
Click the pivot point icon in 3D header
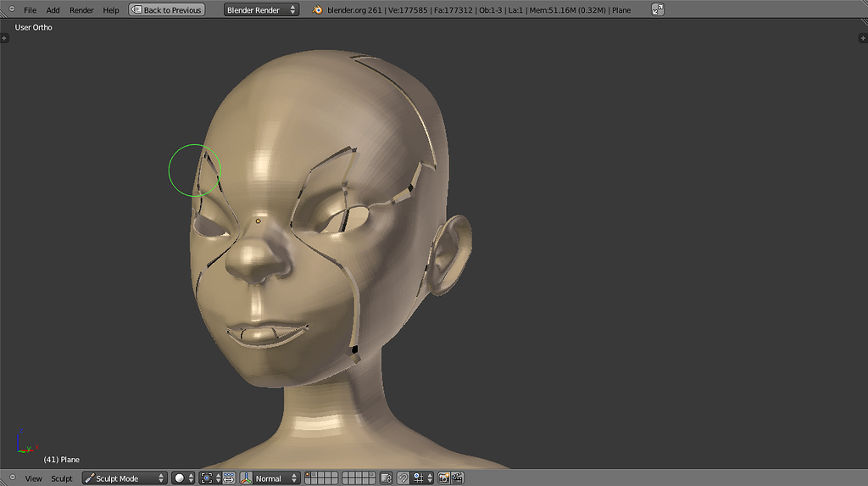[x=207, y=478]
